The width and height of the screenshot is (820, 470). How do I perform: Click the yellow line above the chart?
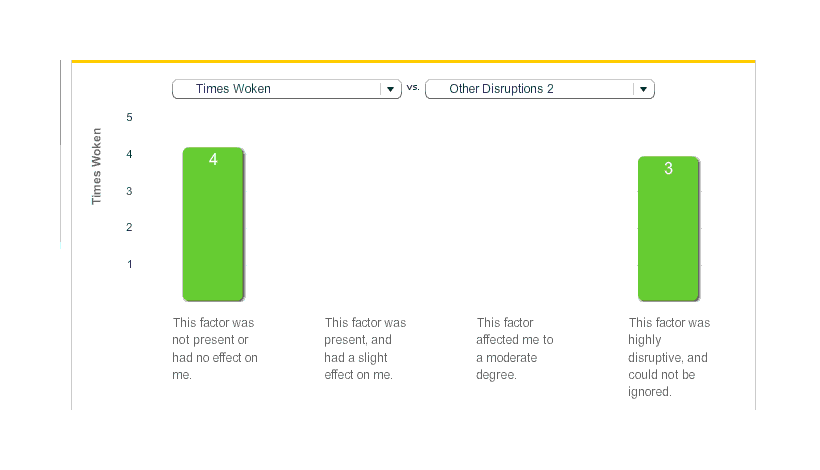[x=413, y=61]
